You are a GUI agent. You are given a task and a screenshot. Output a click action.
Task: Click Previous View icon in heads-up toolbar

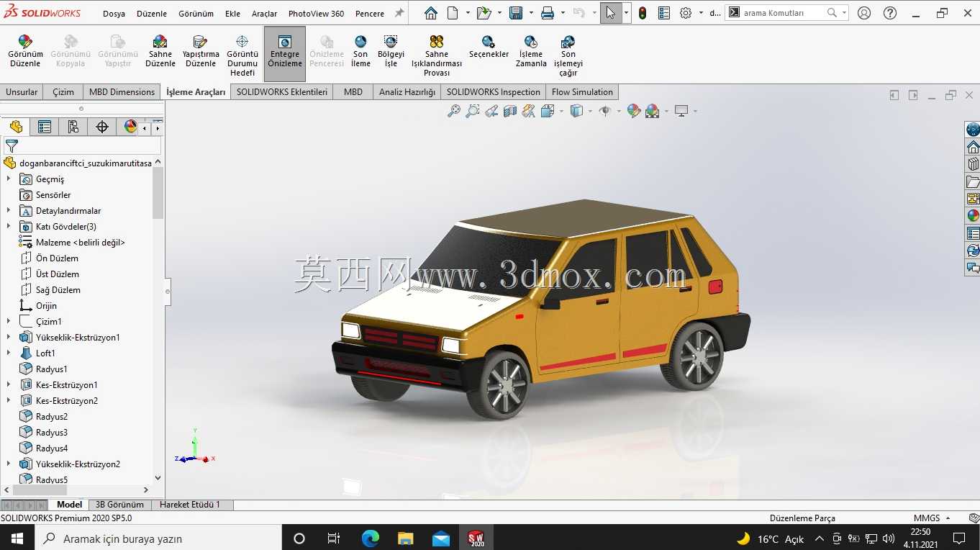tap(491, 111)
